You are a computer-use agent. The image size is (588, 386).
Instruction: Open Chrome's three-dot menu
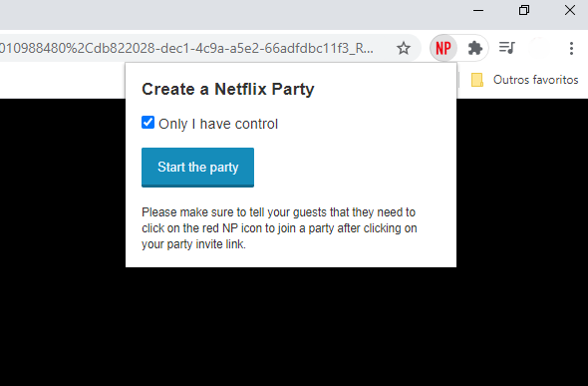tap(571, 48)
